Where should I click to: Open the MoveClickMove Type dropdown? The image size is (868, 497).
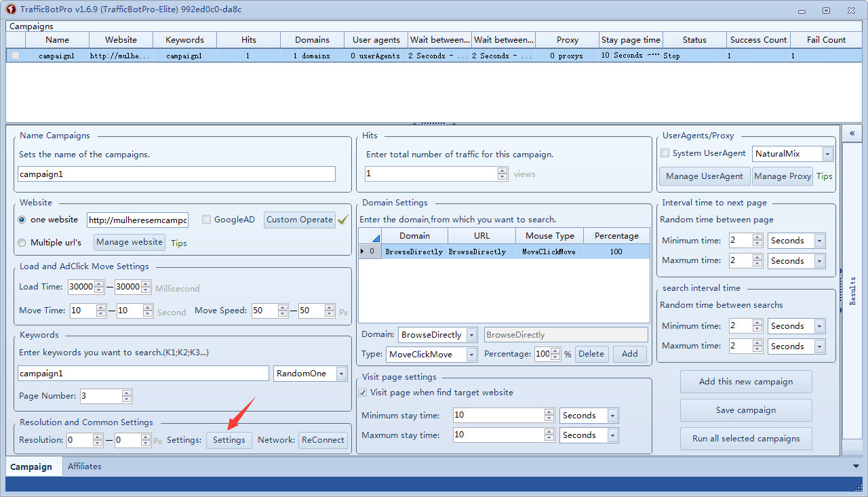(x=471, y=355)
